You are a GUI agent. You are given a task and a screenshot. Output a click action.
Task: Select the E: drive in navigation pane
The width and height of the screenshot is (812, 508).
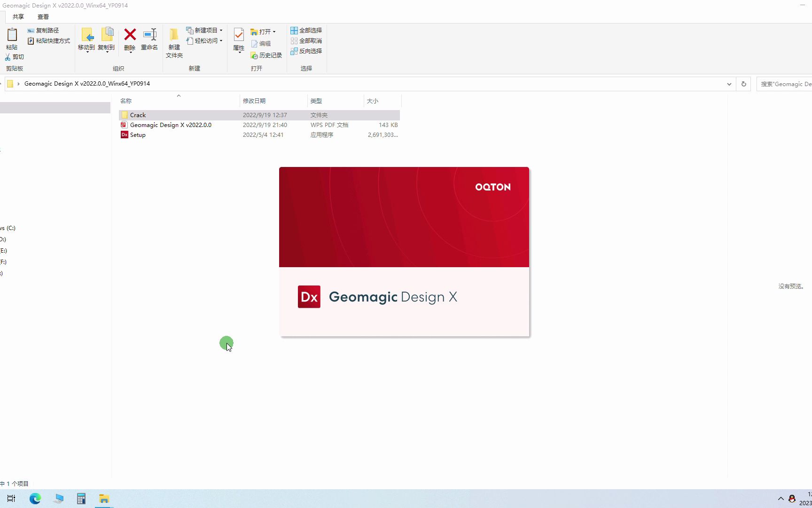point(4,251)
